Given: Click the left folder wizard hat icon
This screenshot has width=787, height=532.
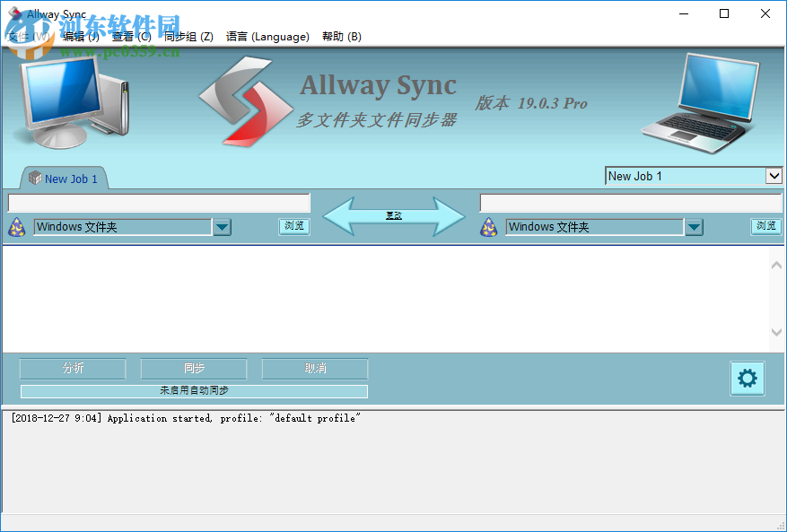Looking at the screenshot, I should tap(16, 227).
